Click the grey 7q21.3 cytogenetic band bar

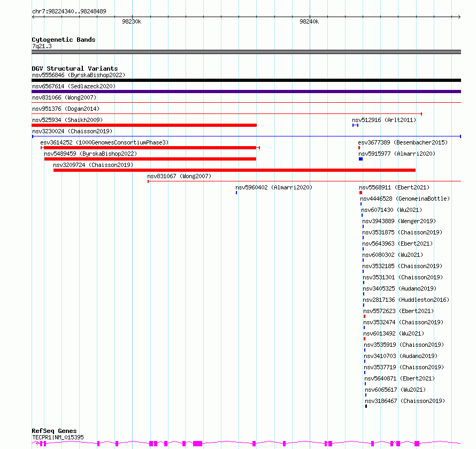246,52
